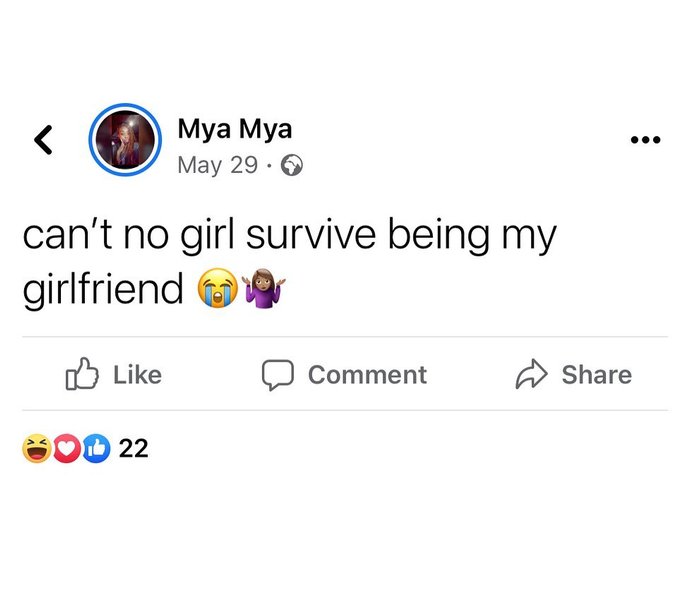Screen dimensions: 690x600
Task: Click the blue like reaction icon
Action: pyautogui.click(x=96, y=449)
